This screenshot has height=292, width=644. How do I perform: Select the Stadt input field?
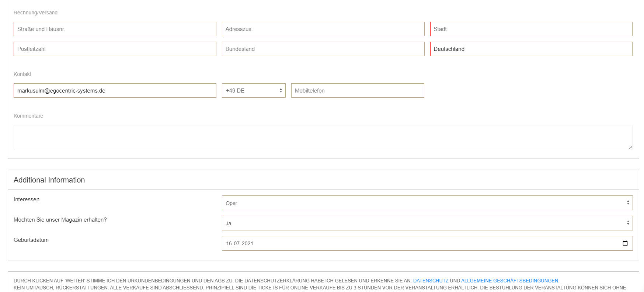pos(531,29)
